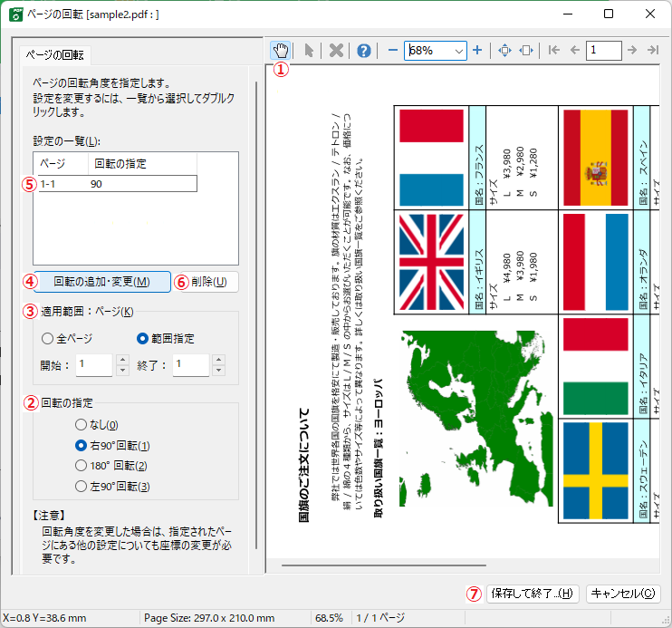Click the left panel vertical scrollbar
Screen dimensions: 672x628
click(256, 315)
